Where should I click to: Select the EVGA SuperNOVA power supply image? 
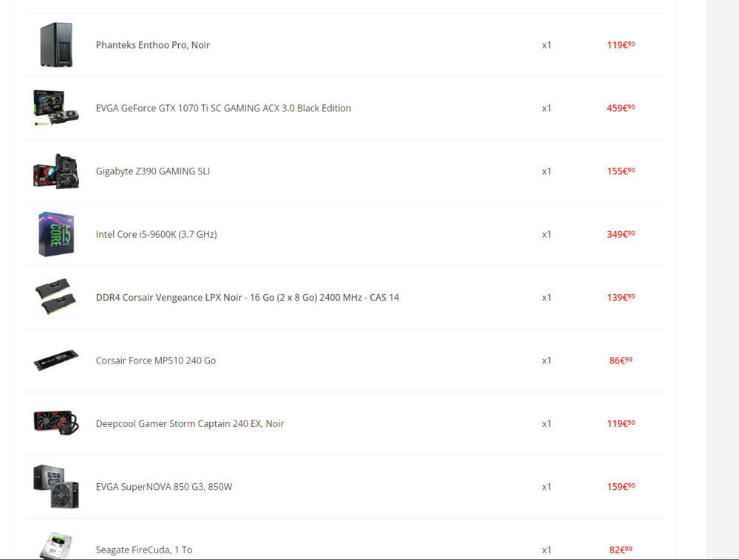pos(56,486)
